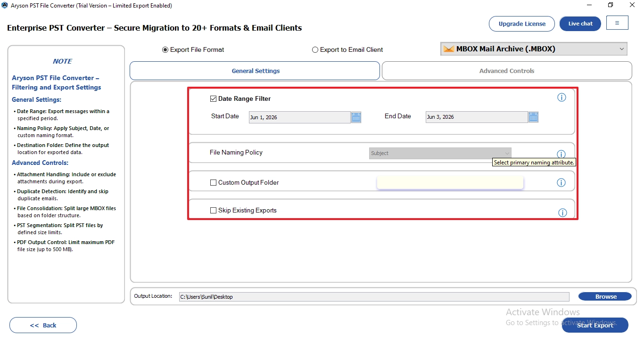Enable the Custom Output Folder checkbox
The height and width of the screenshot is (343, 644).
click(213, 183)
